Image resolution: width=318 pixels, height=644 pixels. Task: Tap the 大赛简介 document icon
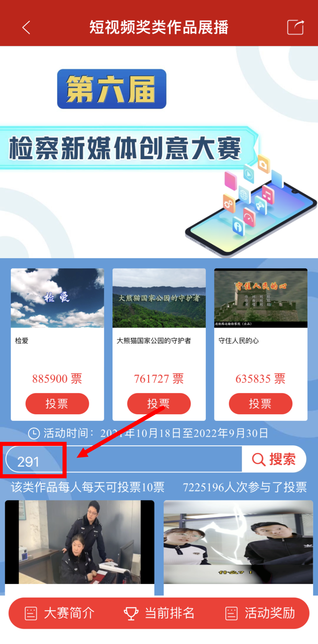tap(31, 613)
